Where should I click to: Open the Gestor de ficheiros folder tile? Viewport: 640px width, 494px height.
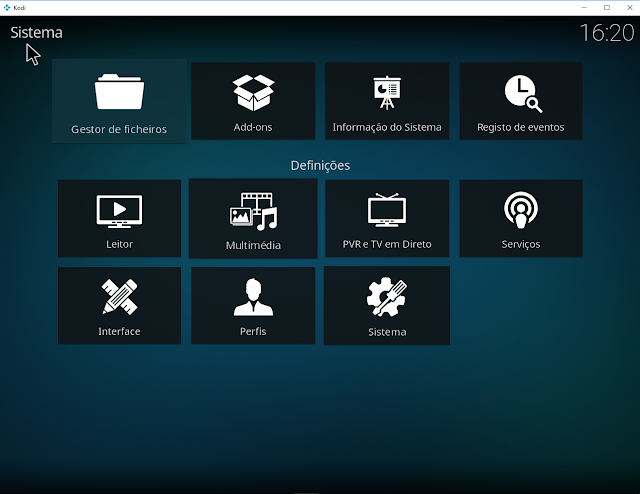pos(119,101)
